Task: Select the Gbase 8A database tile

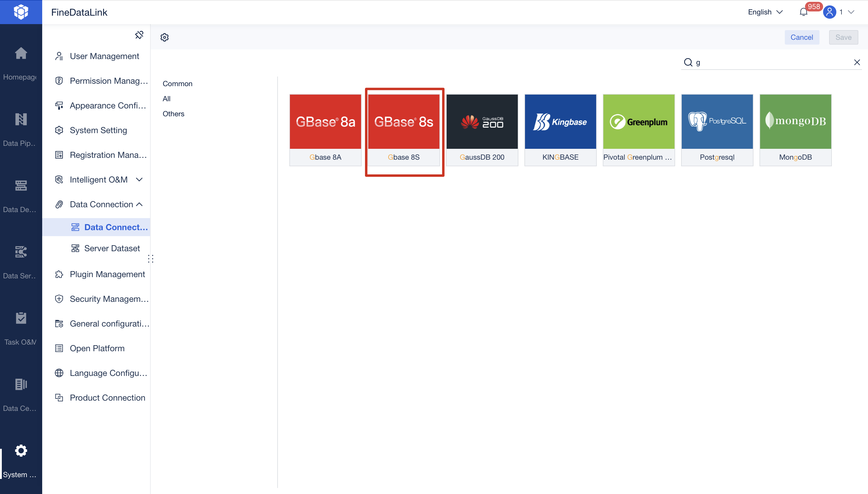Action: coord(325,130)
